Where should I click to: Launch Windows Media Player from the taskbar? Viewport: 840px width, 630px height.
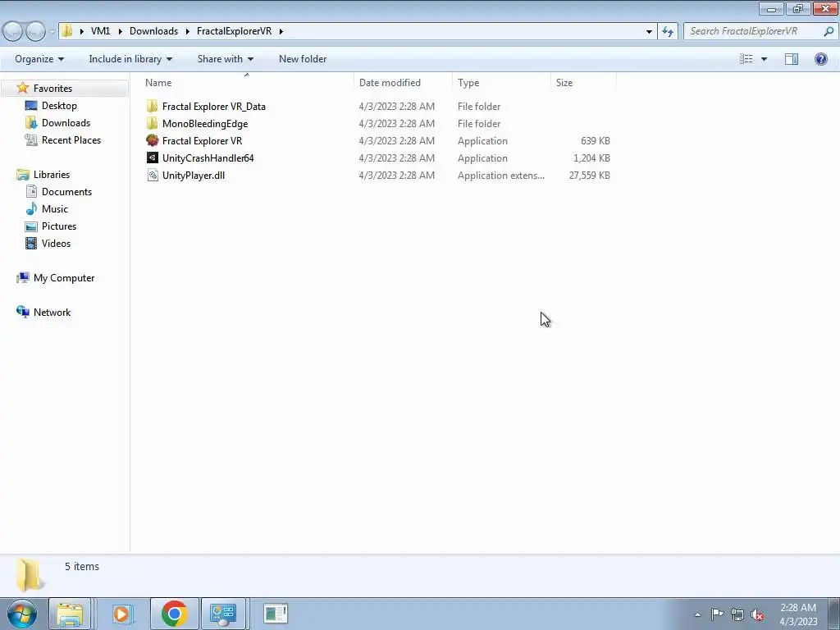[121, 614]
